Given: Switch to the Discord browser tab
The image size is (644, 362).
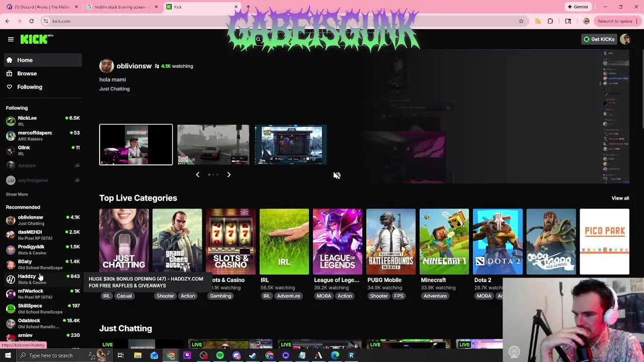Looking at the screenshot, I should pos(42,7).
